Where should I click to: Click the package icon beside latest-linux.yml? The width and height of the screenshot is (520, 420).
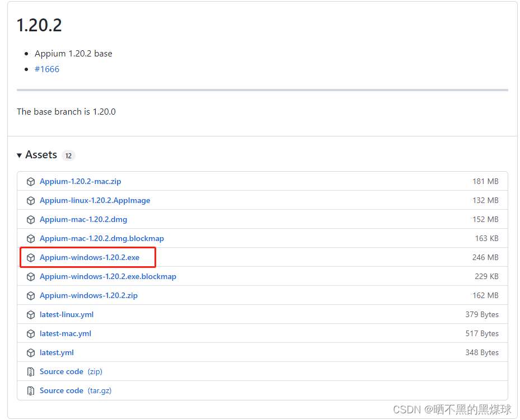coord(31,315)
